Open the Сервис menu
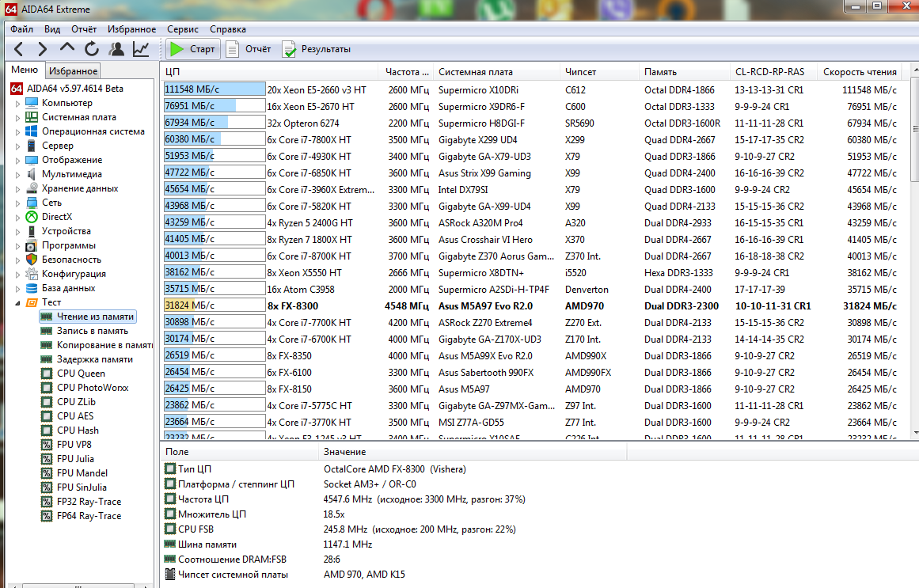This screenshot has width=919, height=588. (x=183, y=29)
